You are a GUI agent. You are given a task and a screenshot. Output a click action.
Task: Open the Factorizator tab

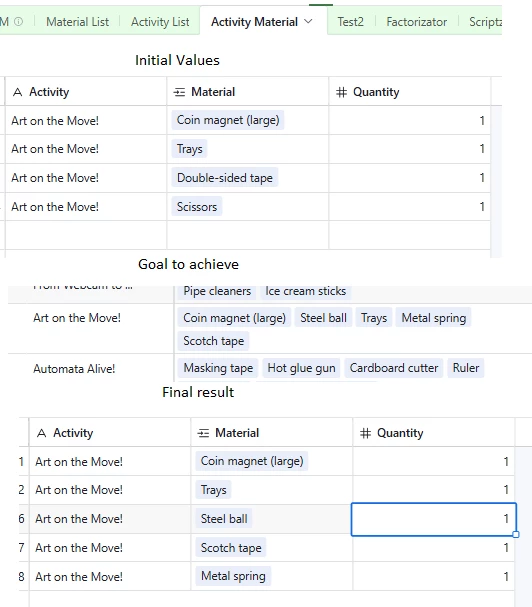417,22
